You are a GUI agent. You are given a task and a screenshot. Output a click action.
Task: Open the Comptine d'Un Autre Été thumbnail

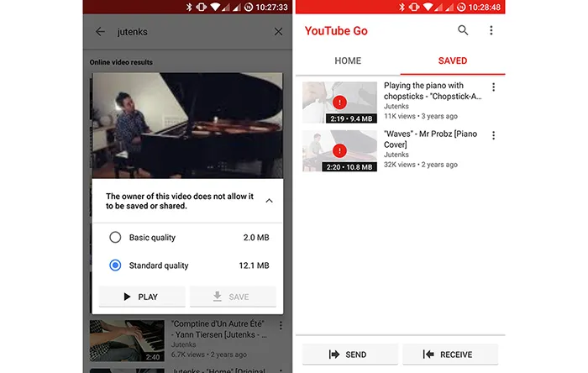point(127,339)
